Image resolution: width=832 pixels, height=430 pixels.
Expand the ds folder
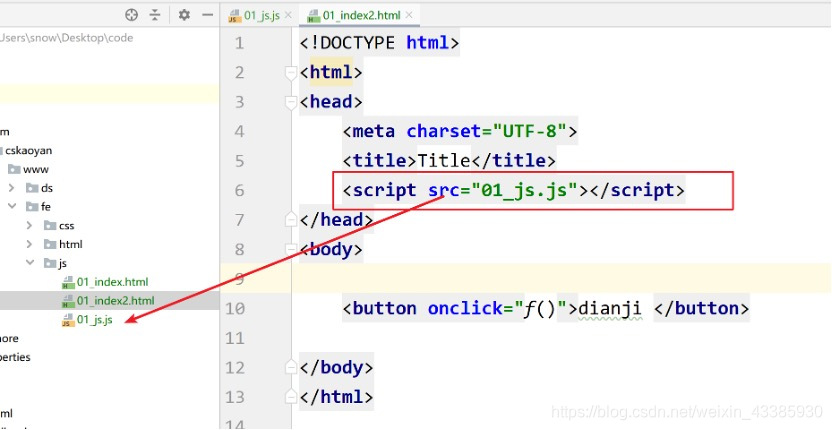pos(12,188)
